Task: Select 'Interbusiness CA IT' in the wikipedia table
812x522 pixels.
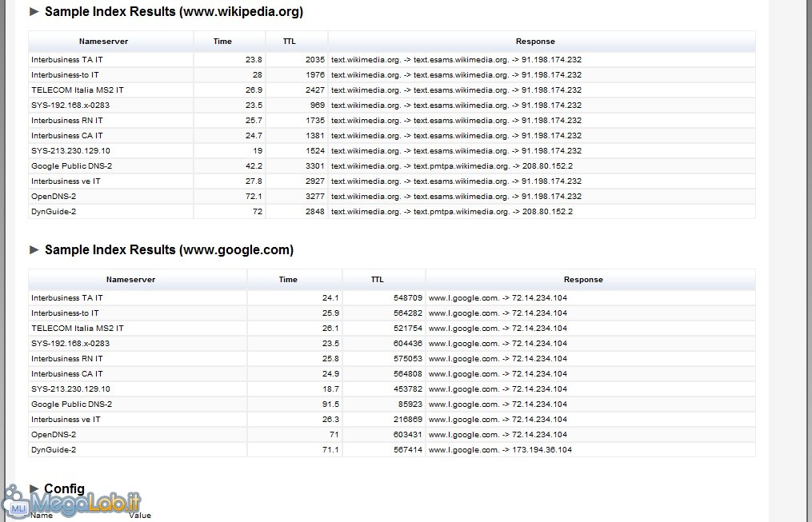Action: coord(67,136)
